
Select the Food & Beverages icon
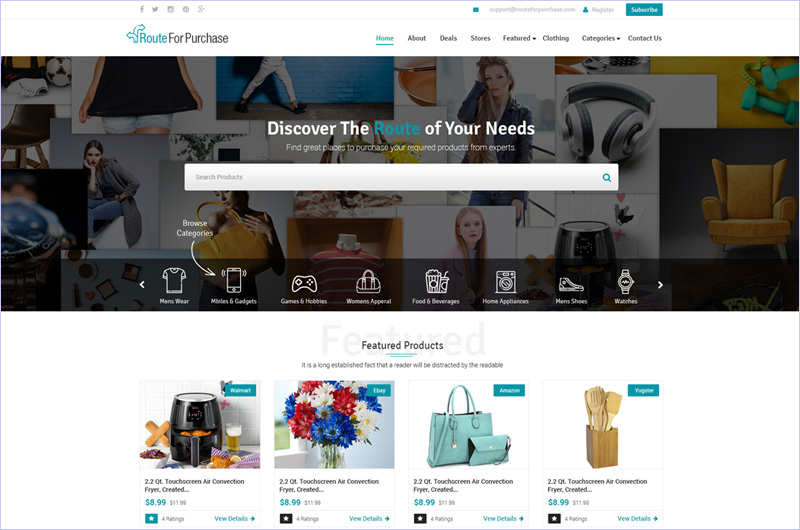point(437,281)
